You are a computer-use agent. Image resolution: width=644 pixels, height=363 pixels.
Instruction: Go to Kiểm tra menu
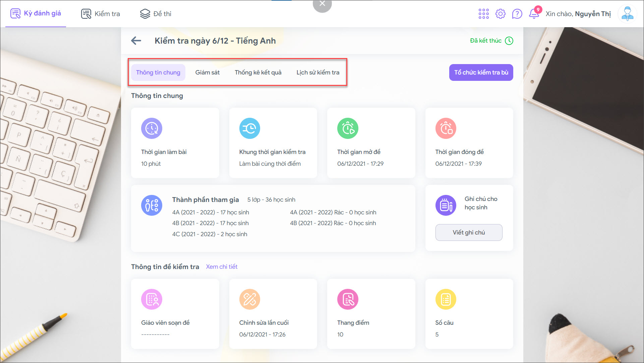pyautogui.click(x=101, y=14)
